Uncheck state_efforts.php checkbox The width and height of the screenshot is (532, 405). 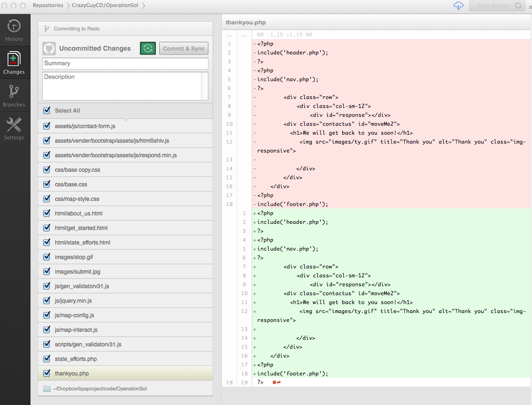click(x=47, y=359)
